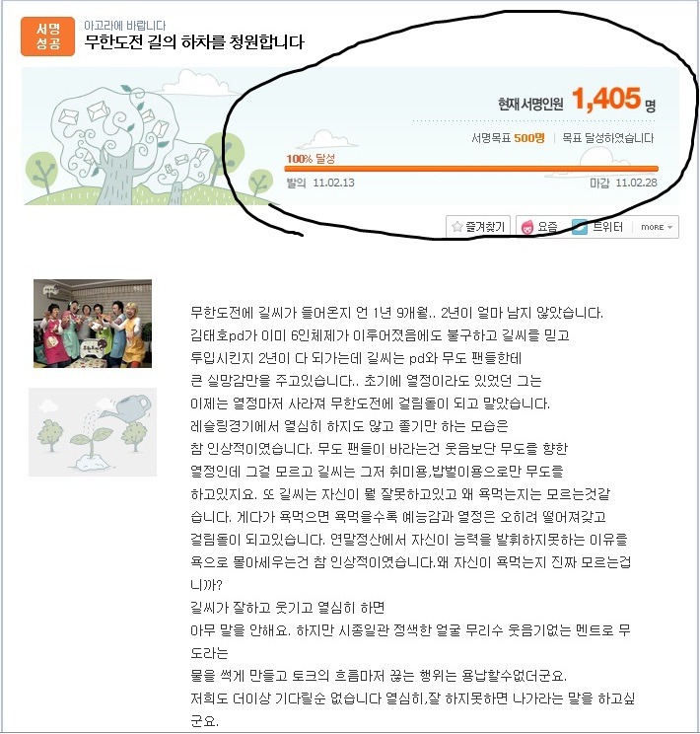Click the 1,405 current signature count
Screen dimensions: 700x734
coord(606,99)
